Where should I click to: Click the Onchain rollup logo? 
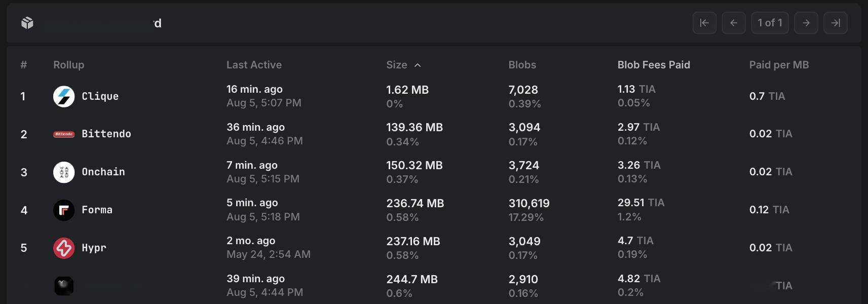[64, 172]
